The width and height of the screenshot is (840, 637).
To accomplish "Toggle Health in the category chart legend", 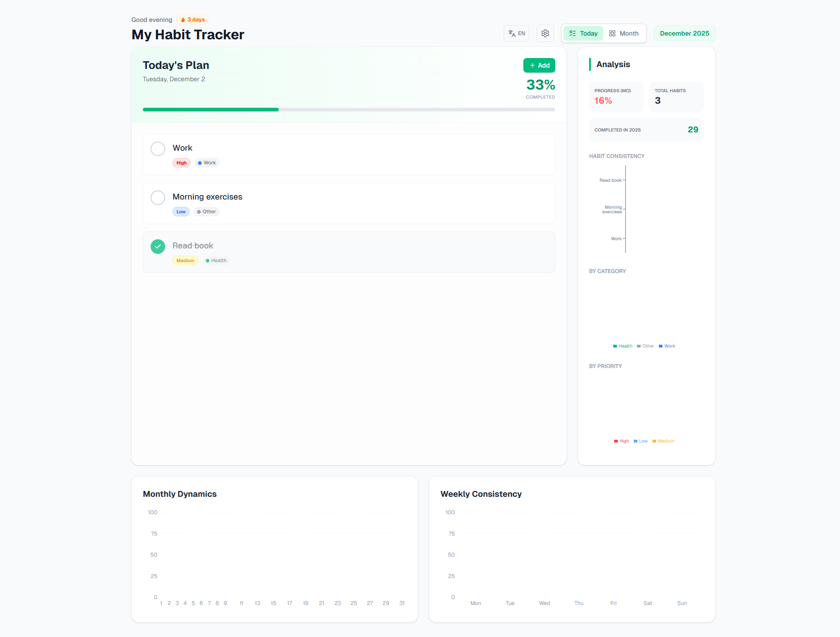I will pyautogui.click(x=622, y=346).
